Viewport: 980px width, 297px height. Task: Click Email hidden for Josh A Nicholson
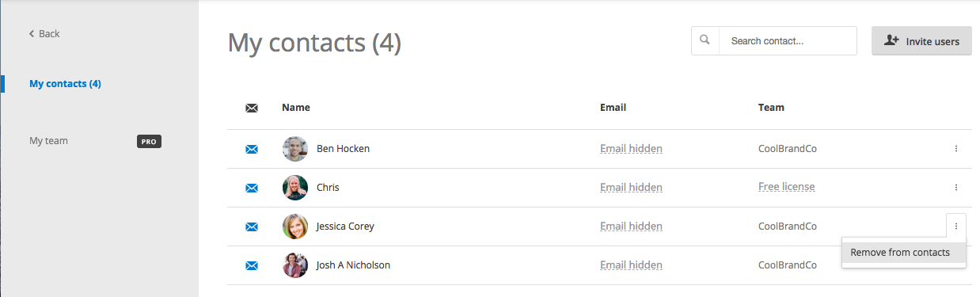pos(631,265)
